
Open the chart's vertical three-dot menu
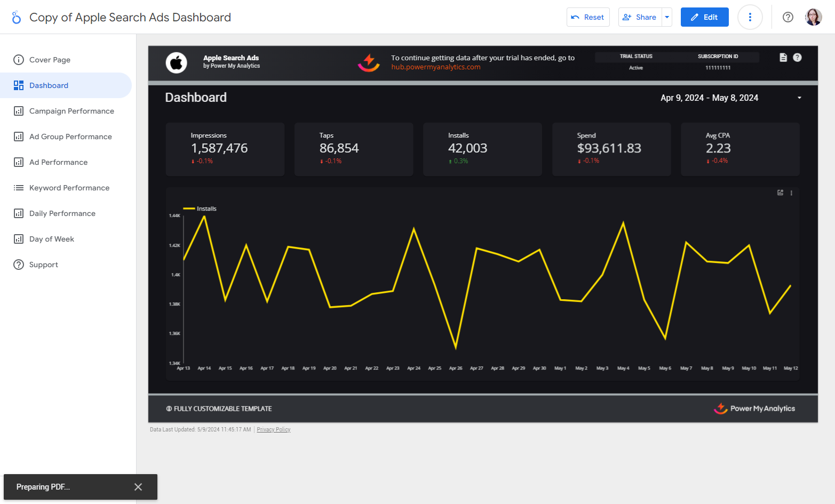[791, 193]
